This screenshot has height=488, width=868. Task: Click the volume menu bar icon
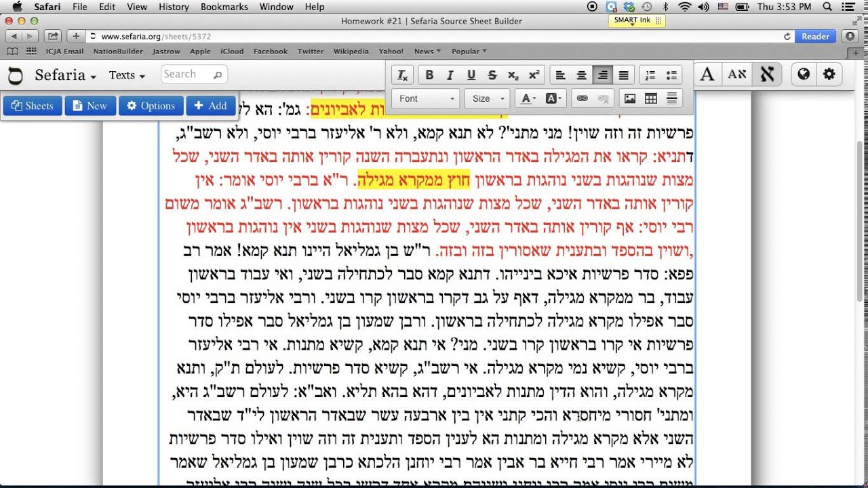tap(703, 7)
